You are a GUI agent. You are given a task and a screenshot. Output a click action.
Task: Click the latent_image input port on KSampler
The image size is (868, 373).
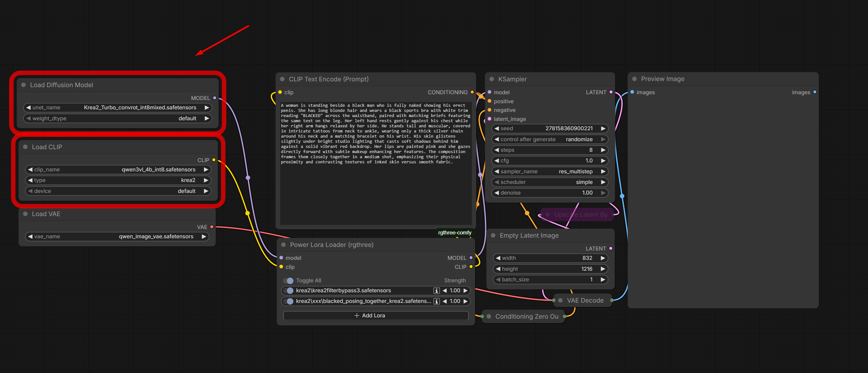click(x=490, y=119)
